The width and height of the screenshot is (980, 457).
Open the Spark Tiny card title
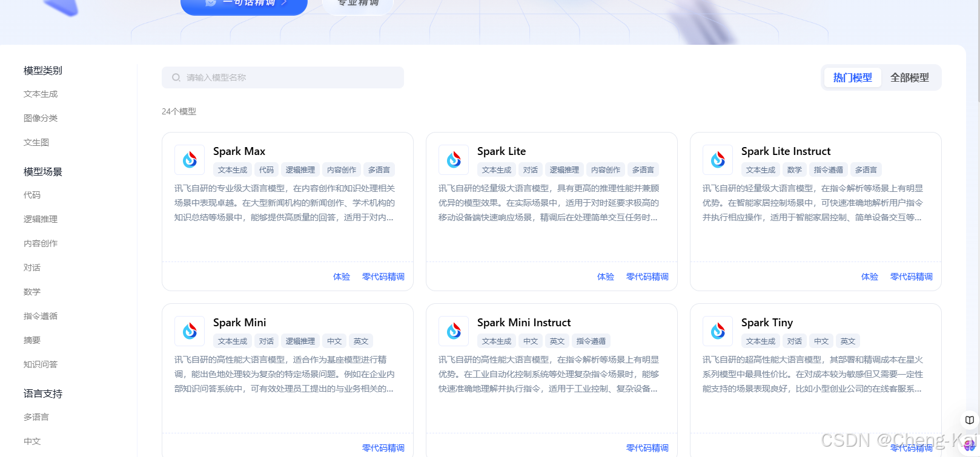767,323
